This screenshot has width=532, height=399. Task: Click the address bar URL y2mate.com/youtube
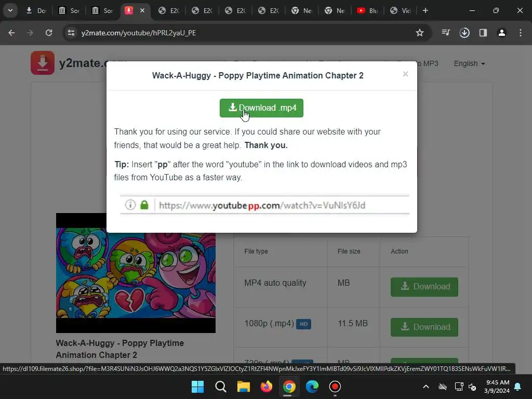138,33
